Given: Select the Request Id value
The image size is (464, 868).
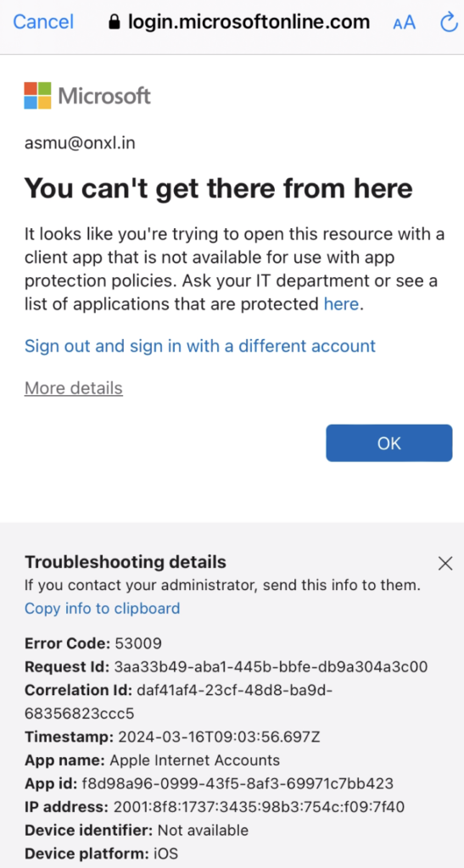Looking at the screenshot, I should pyautogui.click(x=271, y=666).
